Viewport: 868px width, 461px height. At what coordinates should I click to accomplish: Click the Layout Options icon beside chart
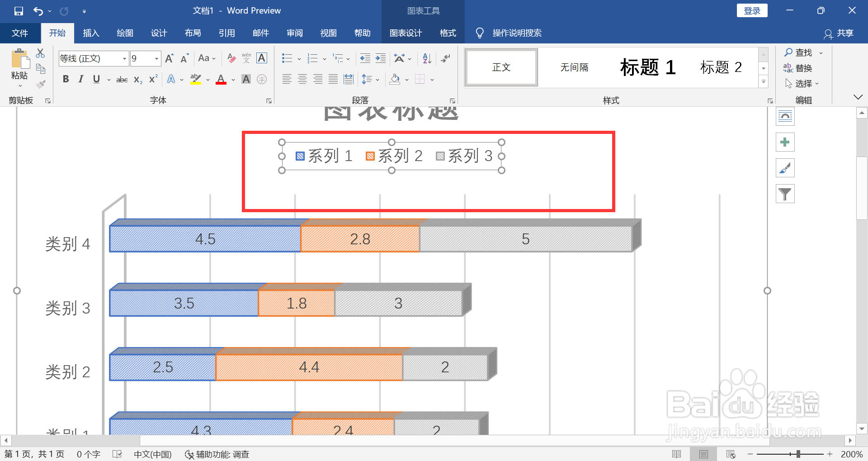(x=785, y=117)
